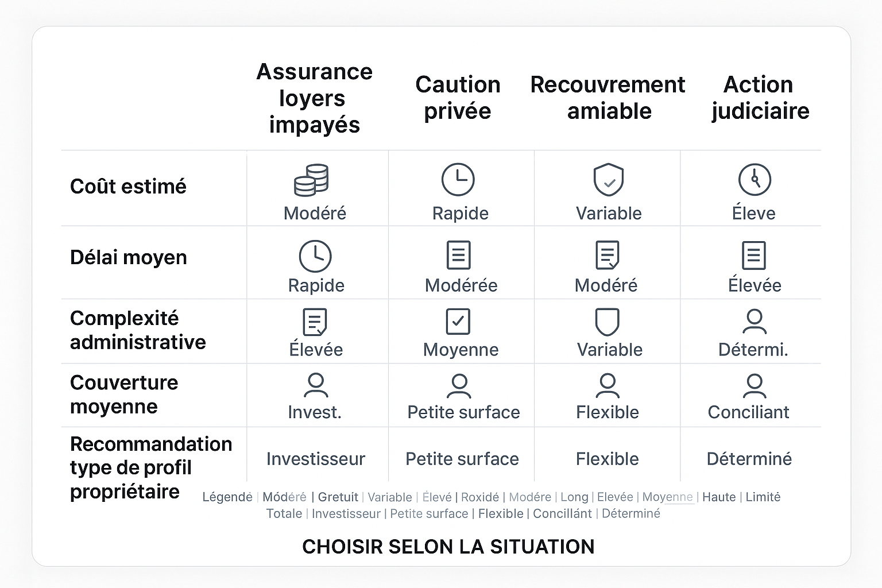Viewport: 882px width, 588px height.
Task: Click the empty shield icon above Variable in Complexité row
Action: click(607, 322)
